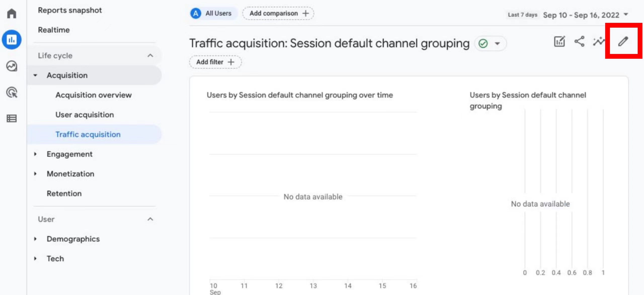Select User acquisition report
This screenshot has width=644, height=295.
(x=85, y=115)
